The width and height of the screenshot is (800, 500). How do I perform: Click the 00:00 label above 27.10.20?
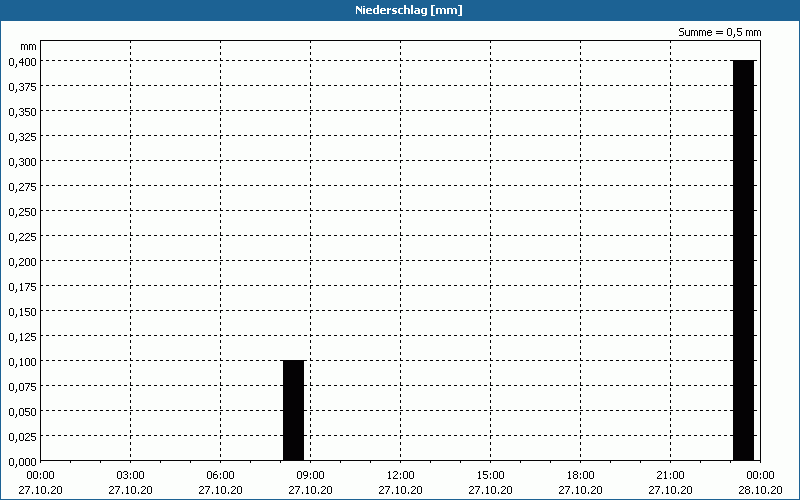point(40,476)
